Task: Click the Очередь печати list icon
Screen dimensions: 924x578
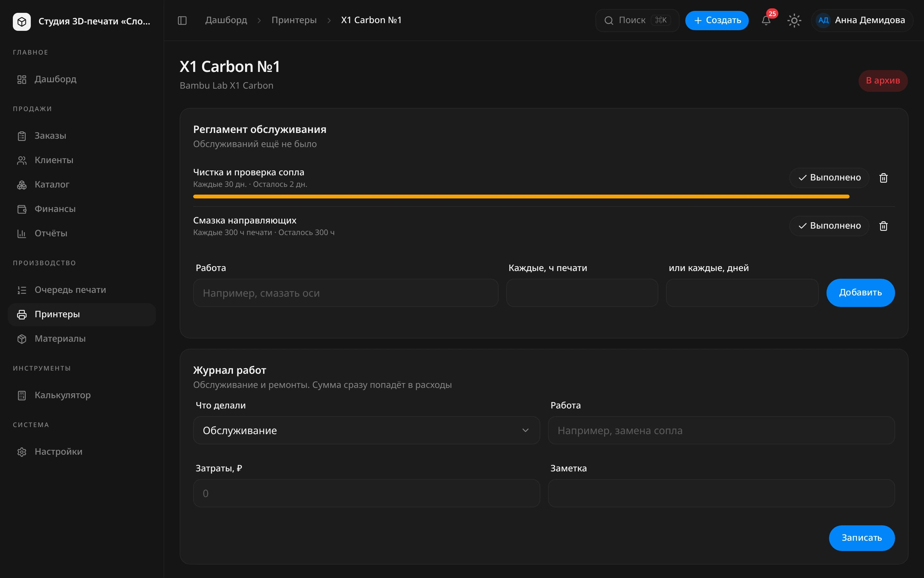Action: pos(22,290)
